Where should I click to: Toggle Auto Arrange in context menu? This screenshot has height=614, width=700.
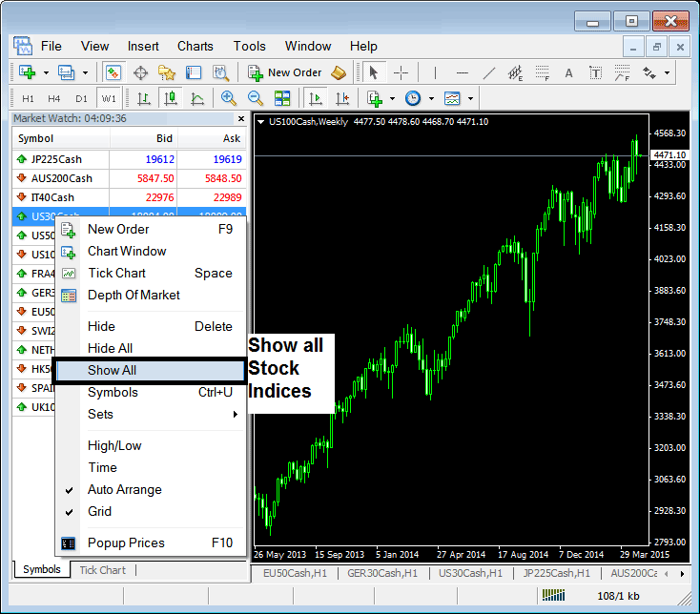(x=125, y=489)
